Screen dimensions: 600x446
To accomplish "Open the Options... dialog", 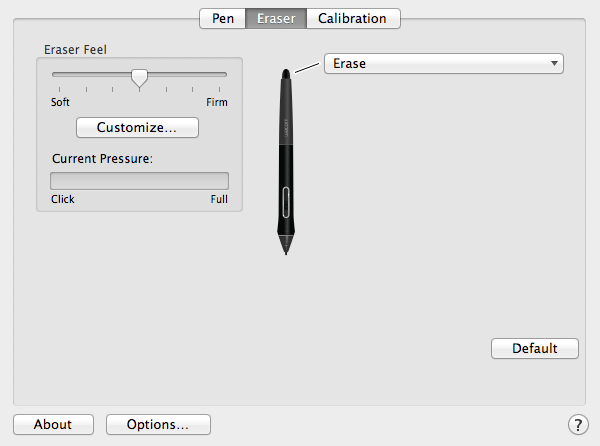I will [158, 424].
